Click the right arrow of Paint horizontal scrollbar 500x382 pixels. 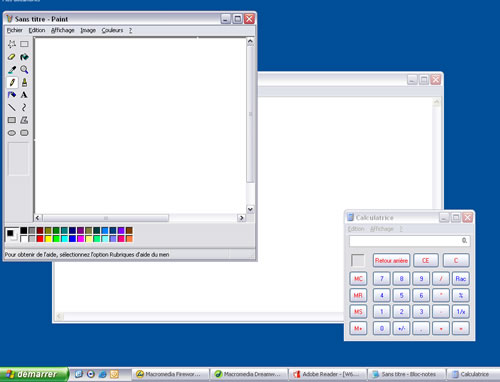[x=241, y=218]
